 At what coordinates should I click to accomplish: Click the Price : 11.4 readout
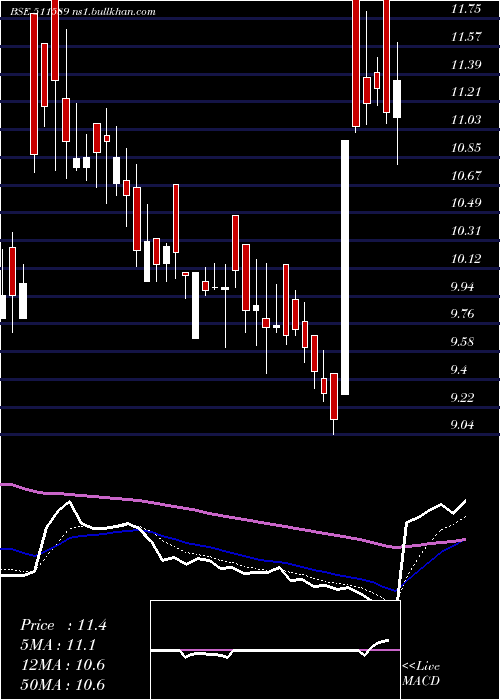(63, 625)
